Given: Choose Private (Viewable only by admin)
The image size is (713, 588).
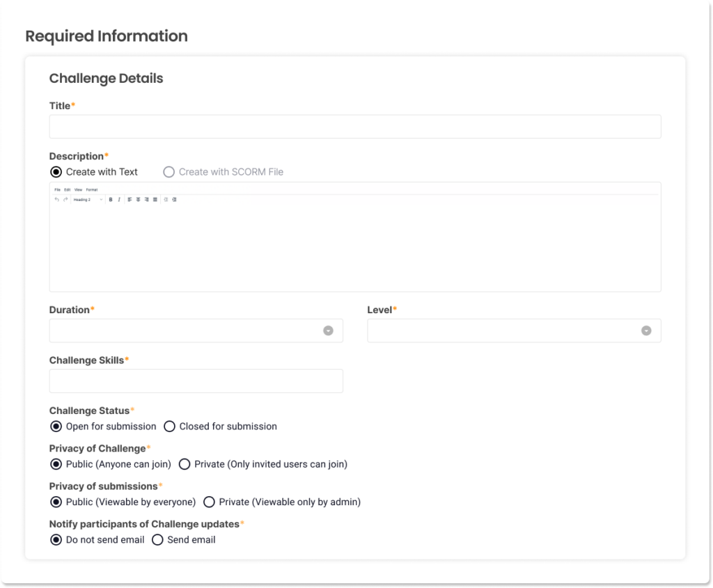Looking at the screenshot, I should tap(209, 502).
